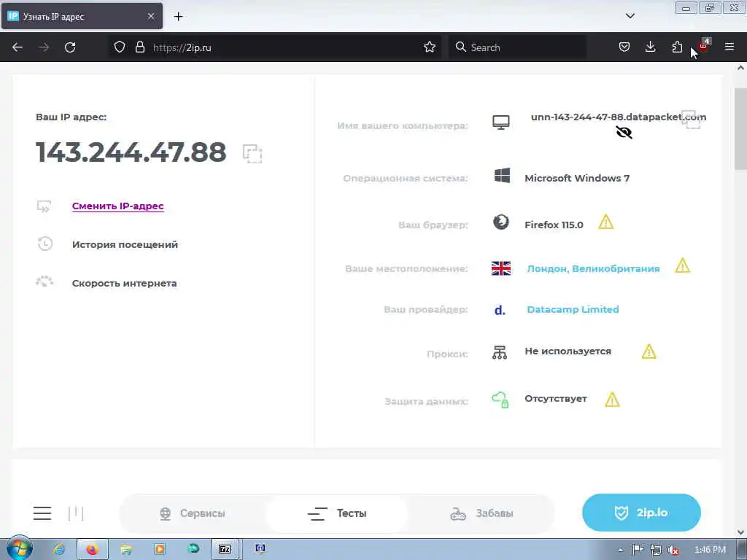This screenshot has height=560, width=747.
Task: Switch to the 'Забавы' tab
Action: [481, 513]
